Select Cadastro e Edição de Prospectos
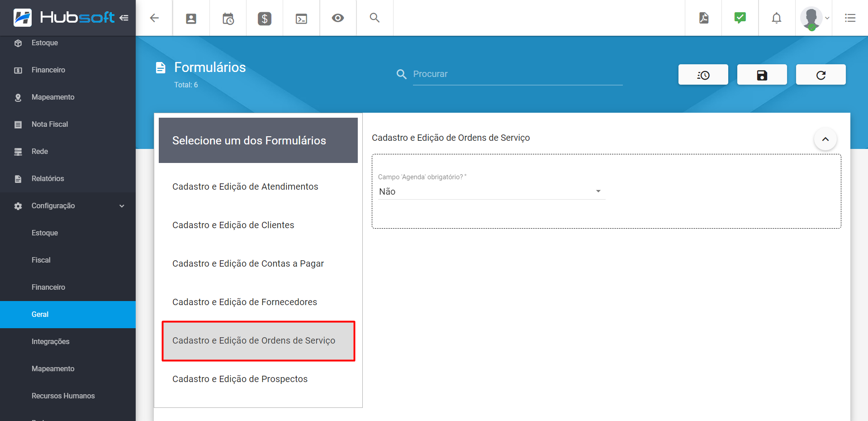 [258, 379]
